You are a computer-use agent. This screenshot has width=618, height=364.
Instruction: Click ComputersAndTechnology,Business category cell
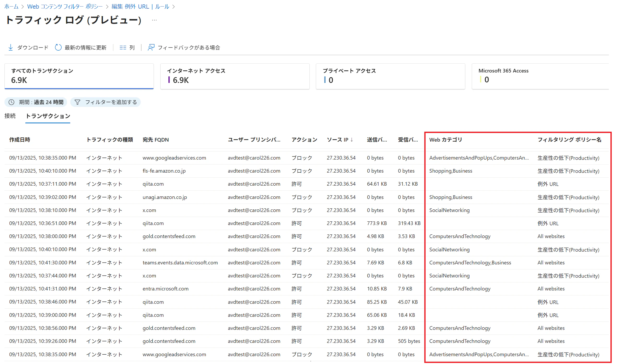point(470,263)
